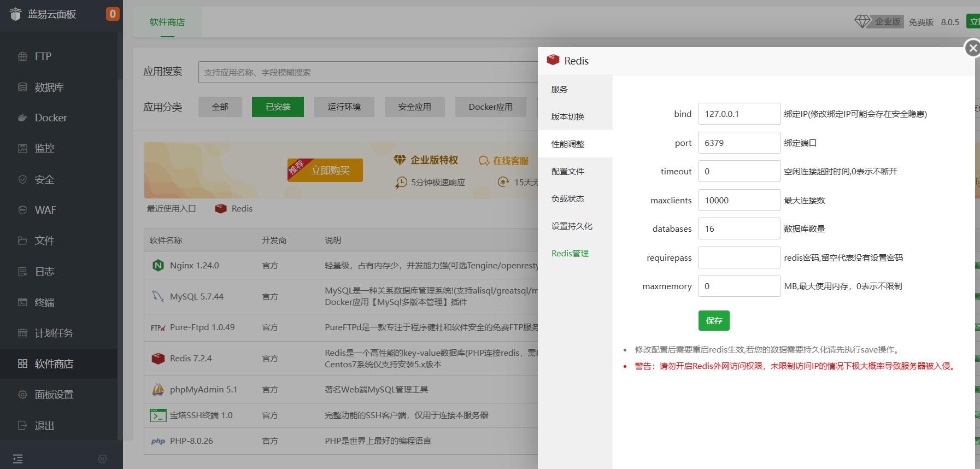Click the database sidebar icon
The image size is (980, 469).
22,87
